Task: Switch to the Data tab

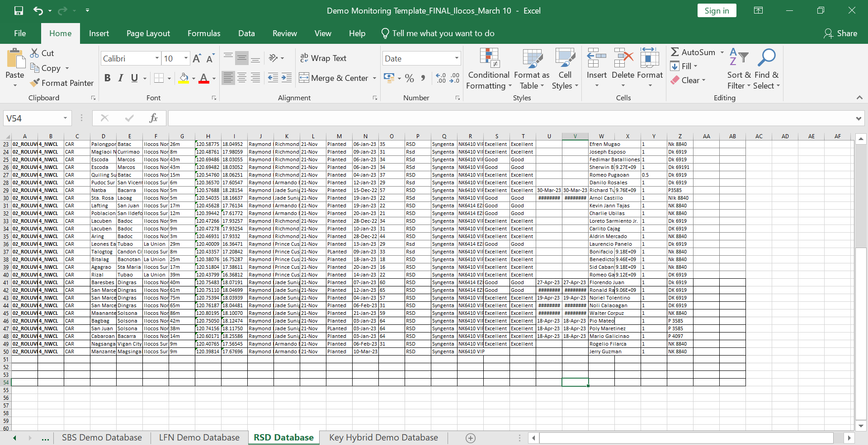Action: 246,33
